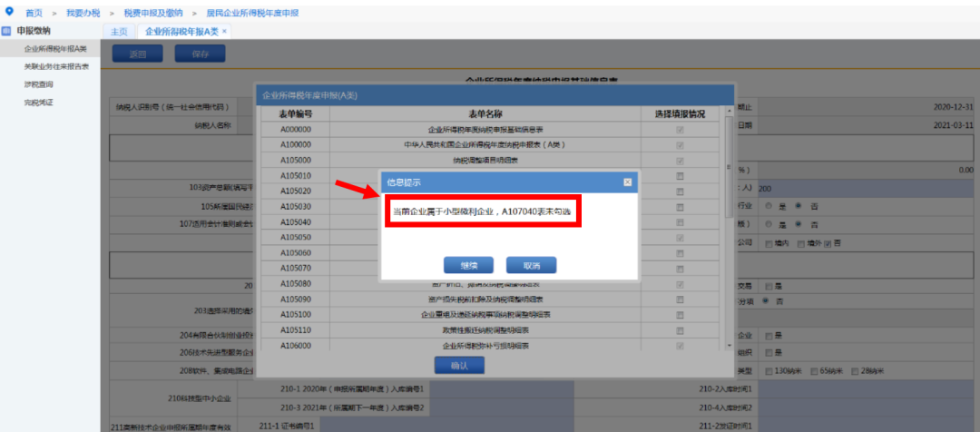Click the 表单名称 column header

tap(485, 113)
